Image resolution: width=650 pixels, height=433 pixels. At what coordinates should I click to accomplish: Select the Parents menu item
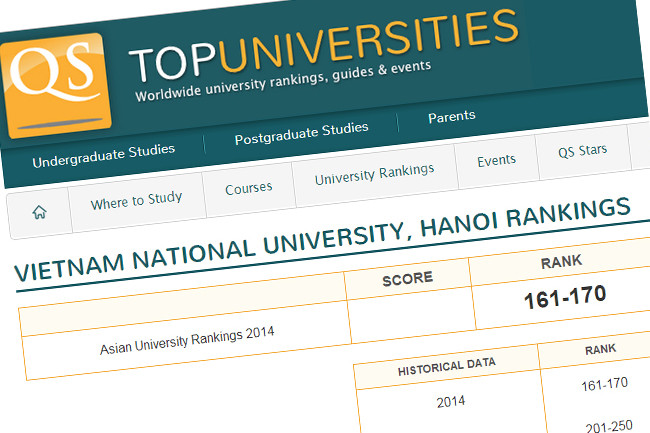[451, 117]
